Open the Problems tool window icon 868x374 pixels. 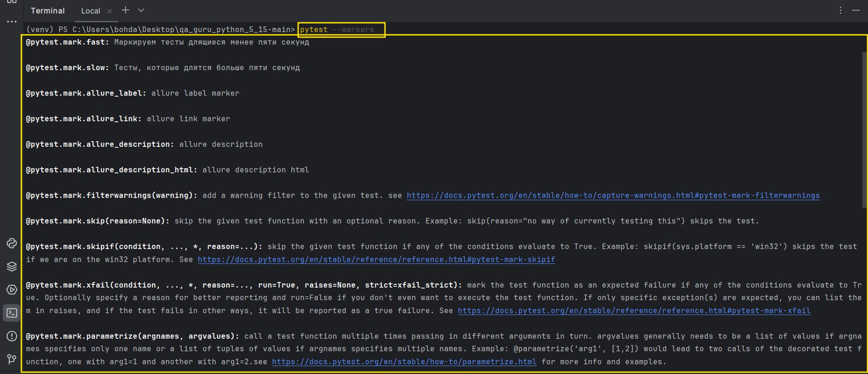pos(12,336)
